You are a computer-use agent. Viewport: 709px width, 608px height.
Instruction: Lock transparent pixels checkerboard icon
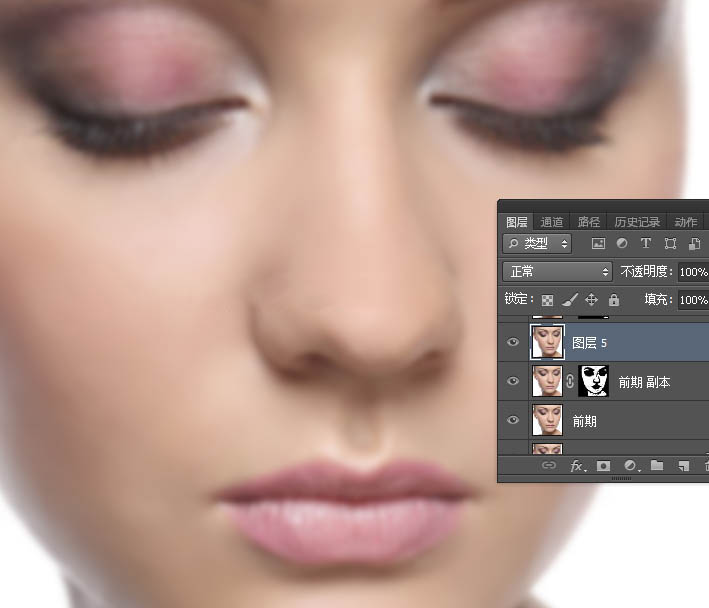point(548,300)
